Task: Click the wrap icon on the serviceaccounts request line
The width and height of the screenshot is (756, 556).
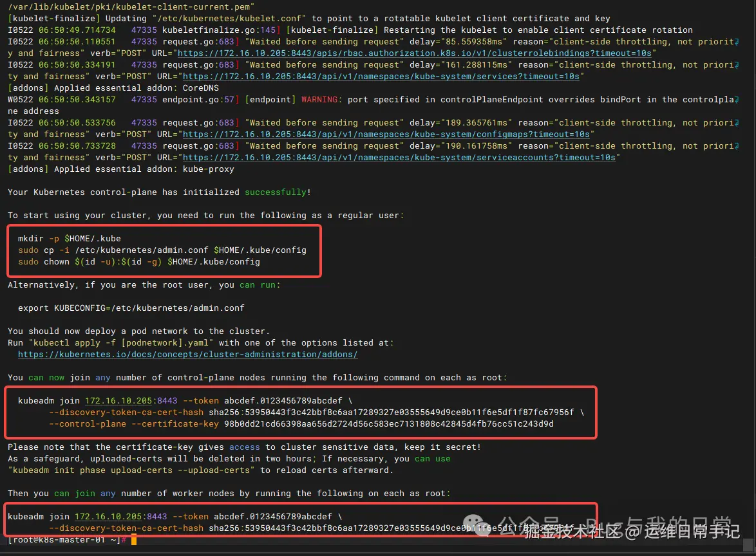Action: pyautogui.click(x=737, y=146)
